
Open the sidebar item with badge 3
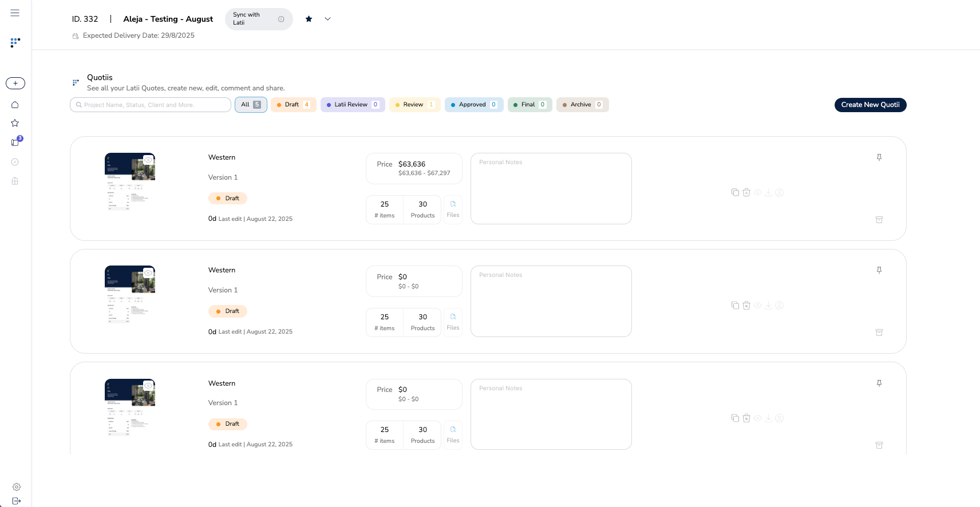(15, 142)
